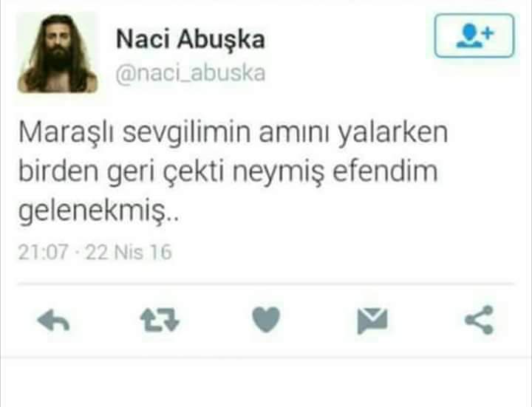
Task: Follow Naci Abuşka with the person-plus button
Action: point(474,35)
